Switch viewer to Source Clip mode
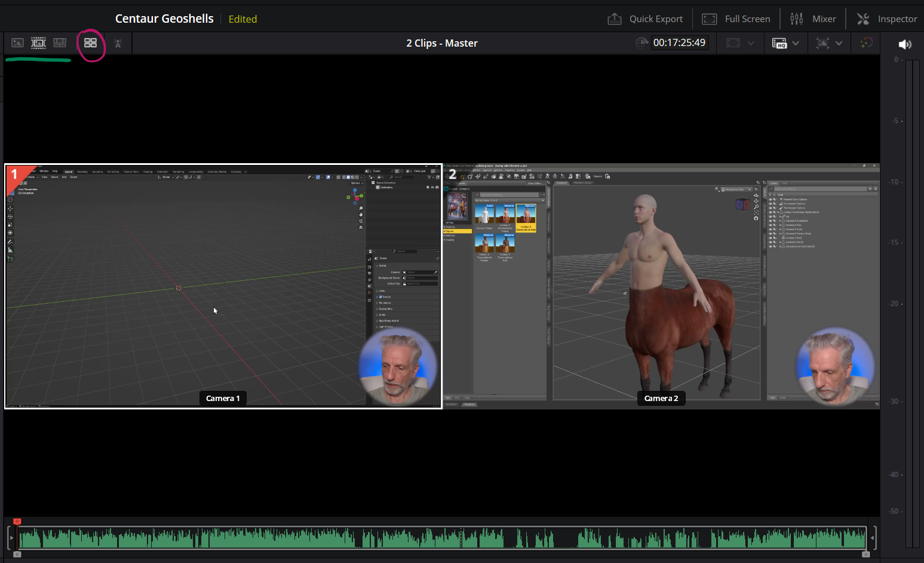 [x=17, y=43]
